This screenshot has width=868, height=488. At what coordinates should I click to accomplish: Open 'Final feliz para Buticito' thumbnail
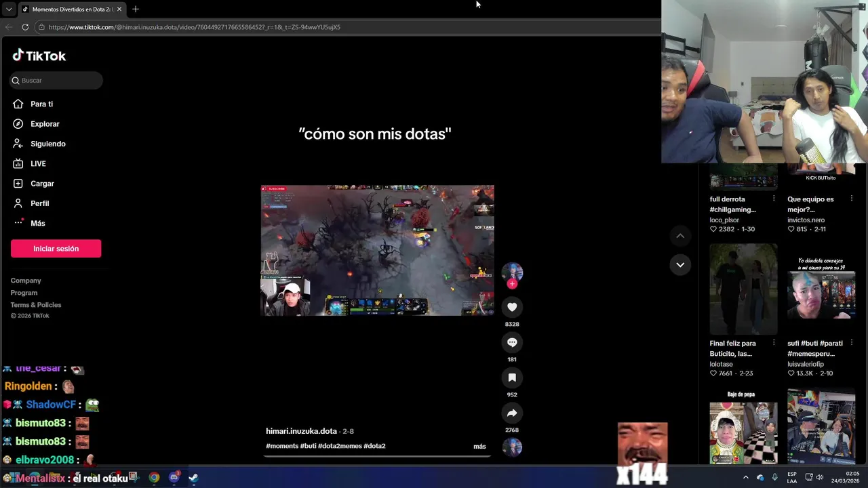[x=743, y=289]
